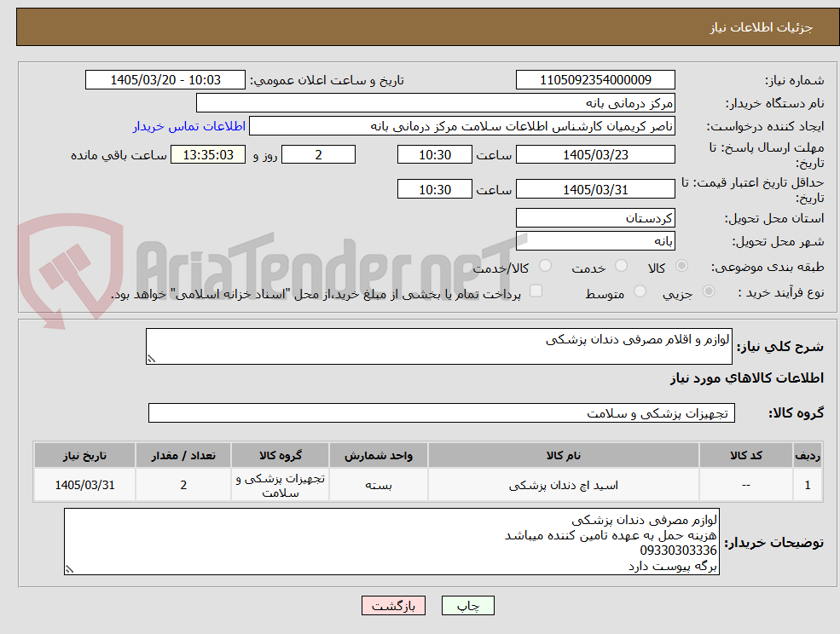Screen dimensions: 840x634
Task: Click the اطلاعات کالاهای مورد نیاز heading
Action: [747, 378]
